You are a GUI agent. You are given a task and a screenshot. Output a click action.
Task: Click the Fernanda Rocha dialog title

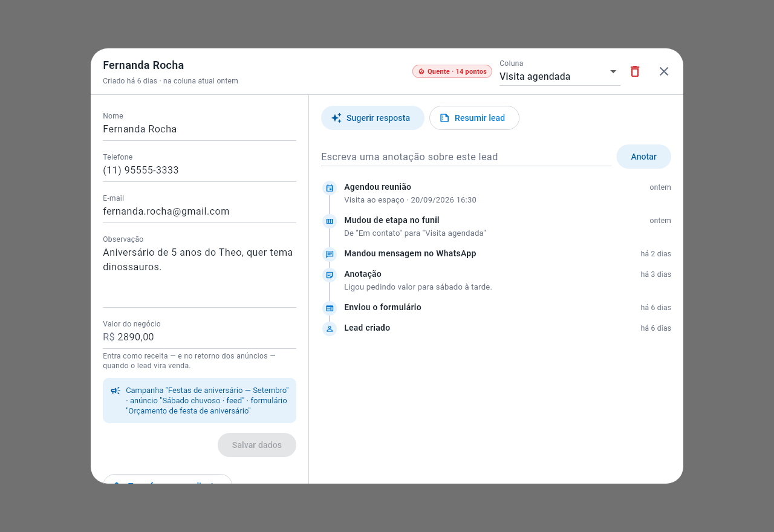(143, 65)
